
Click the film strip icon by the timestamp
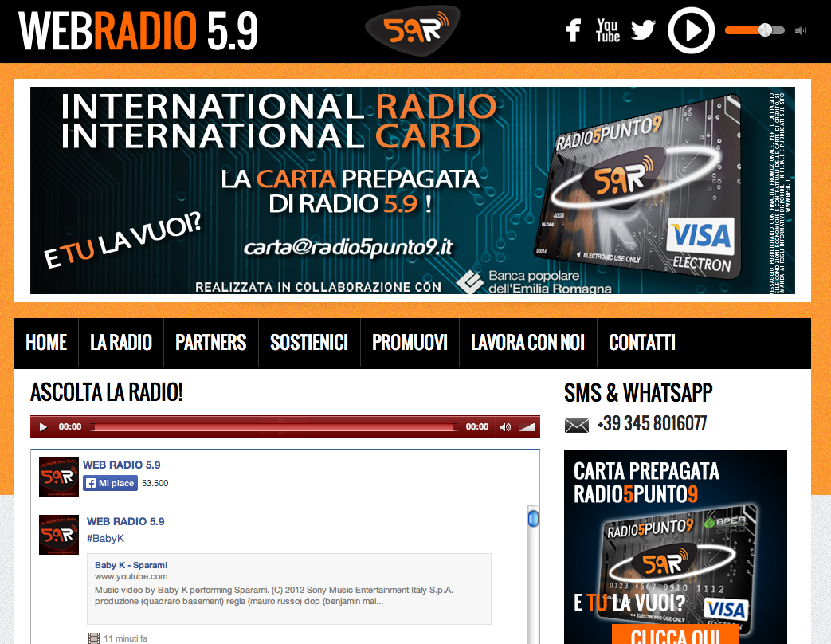[94, 638]
